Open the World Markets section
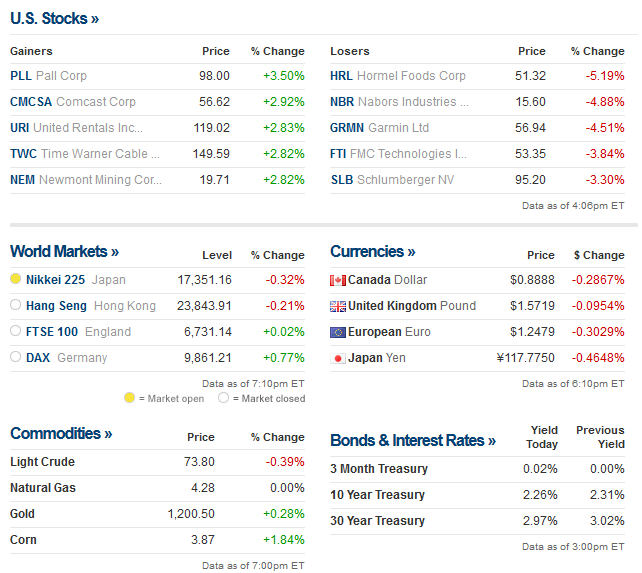Viewport: 642px width, 573px height. click(x=64, y=252)
